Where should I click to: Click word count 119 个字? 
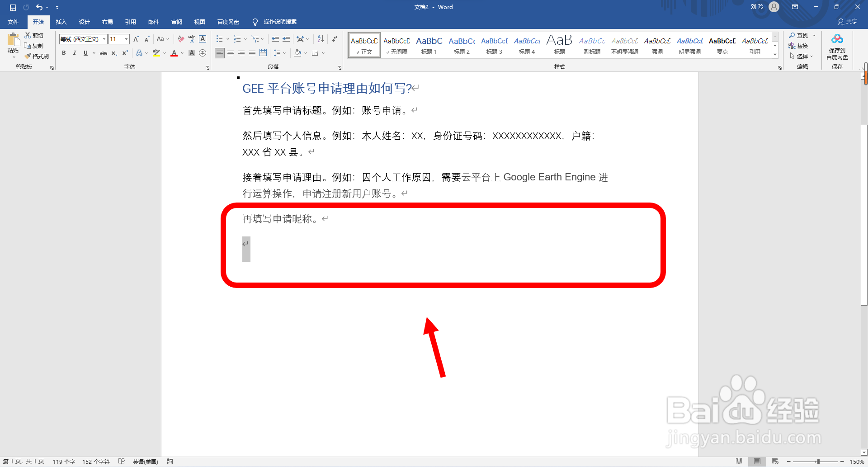coord(64,462)
